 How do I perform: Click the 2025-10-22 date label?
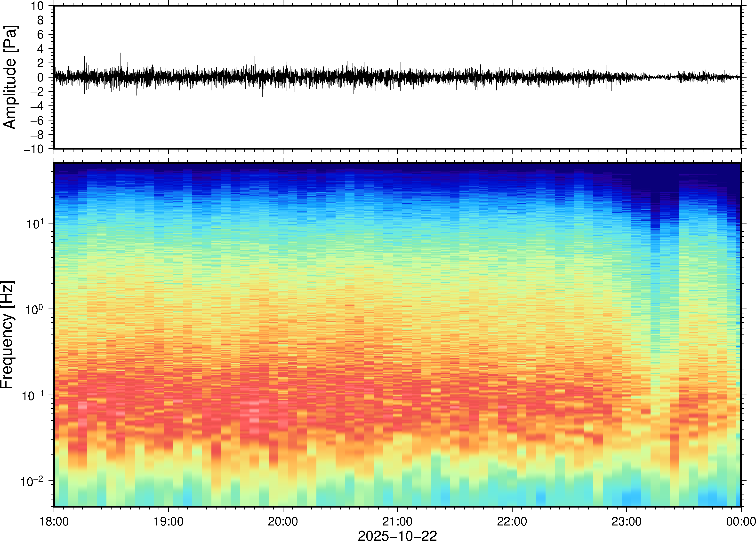pos(397,535)
